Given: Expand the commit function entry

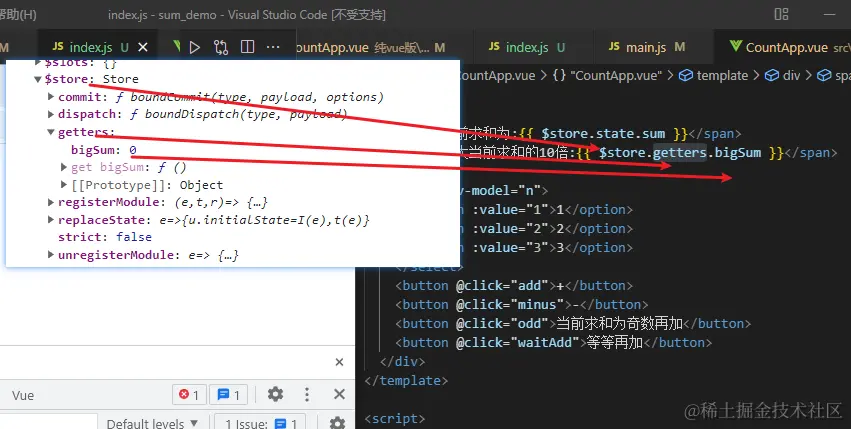Looking at the screenshot, I should coord(50,97).
